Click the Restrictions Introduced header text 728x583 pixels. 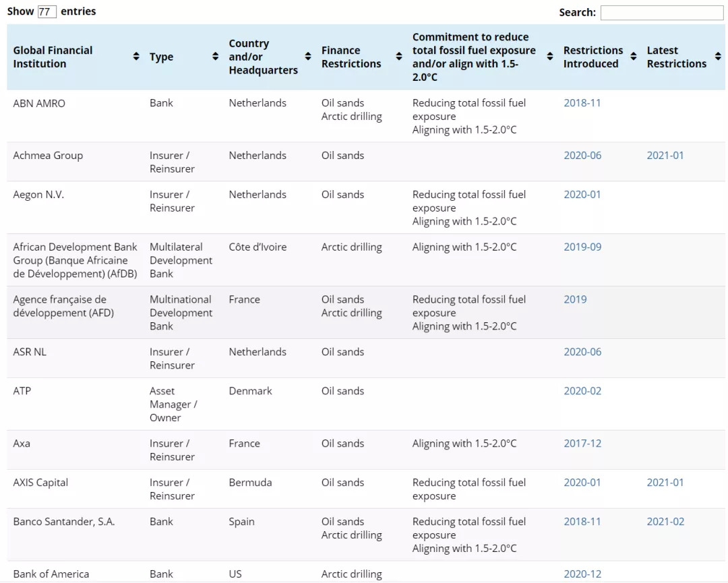coord(593,57)
